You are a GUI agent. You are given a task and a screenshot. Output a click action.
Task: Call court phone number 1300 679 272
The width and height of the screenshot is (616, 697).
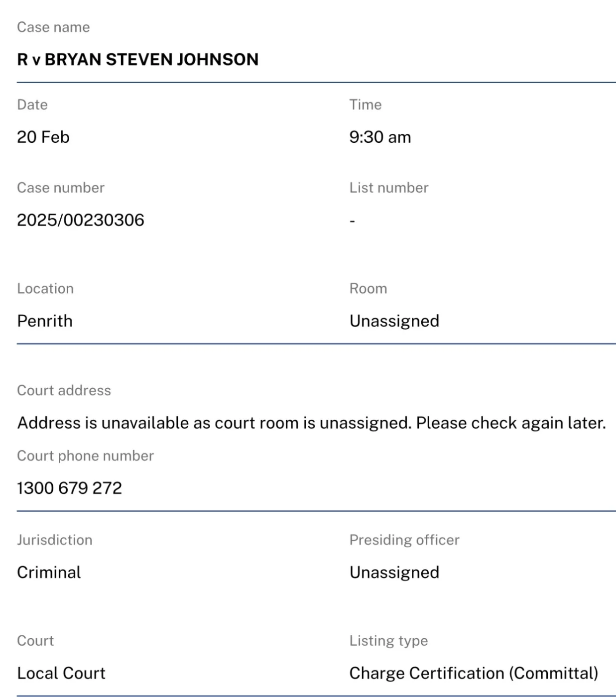[x=69, y=488]
